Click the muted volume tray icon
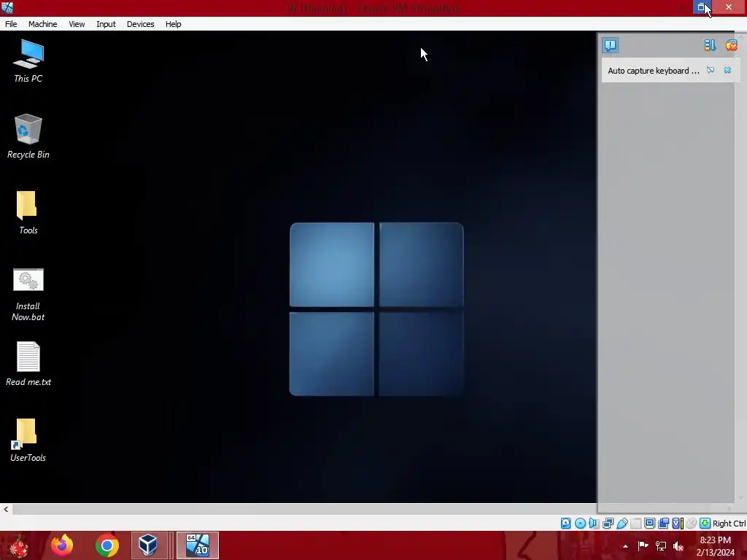 pos(678,546)
